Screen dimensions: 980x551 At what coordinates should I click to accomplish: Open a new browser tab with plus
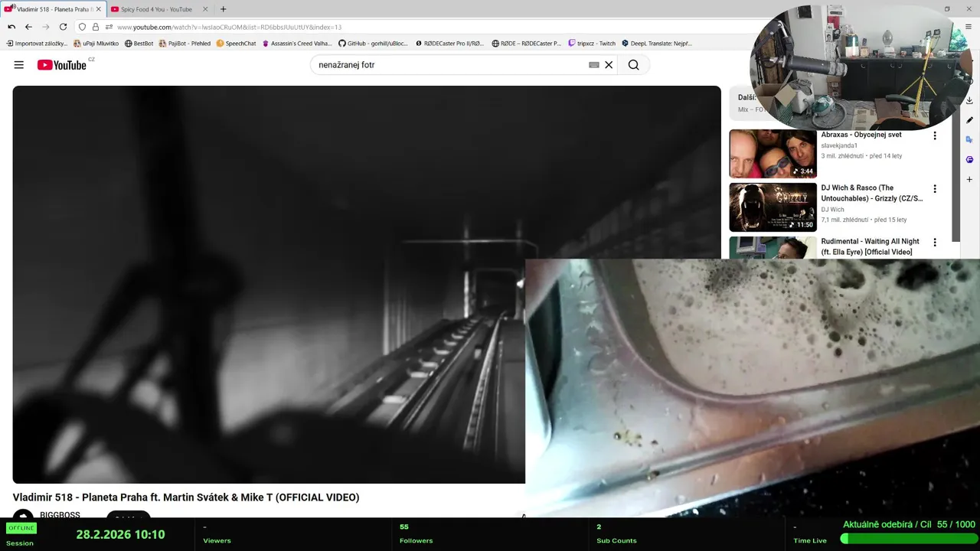pos(223,9)
